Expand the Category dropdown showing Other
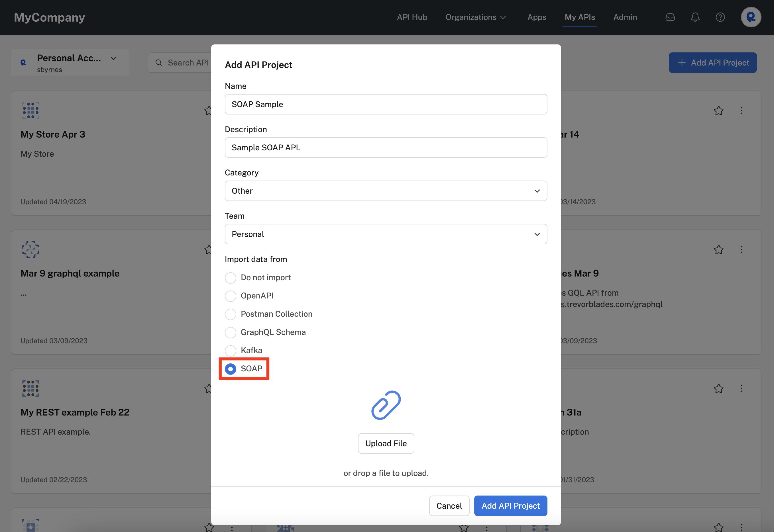 [386, 191]
